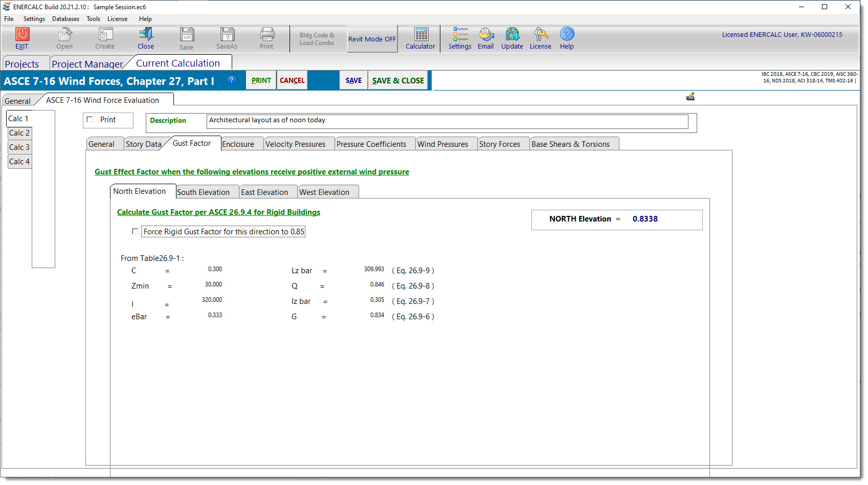This screenshot has height=485, width=868.
Task: Click the Update globe icon
Action: [512, 34]
